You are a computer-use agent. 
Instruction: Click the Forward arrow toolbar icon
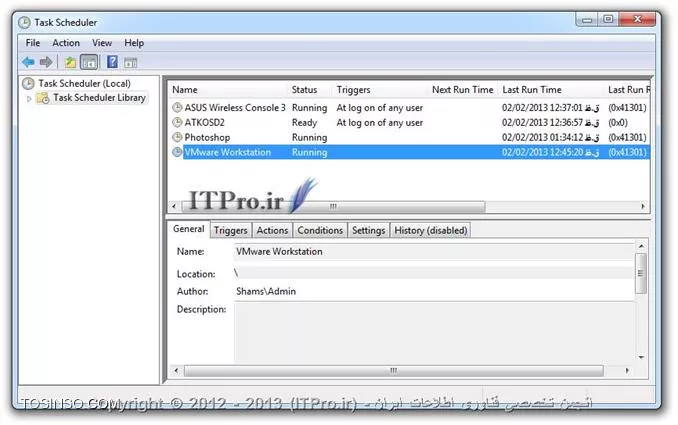[x=46, y=62]
